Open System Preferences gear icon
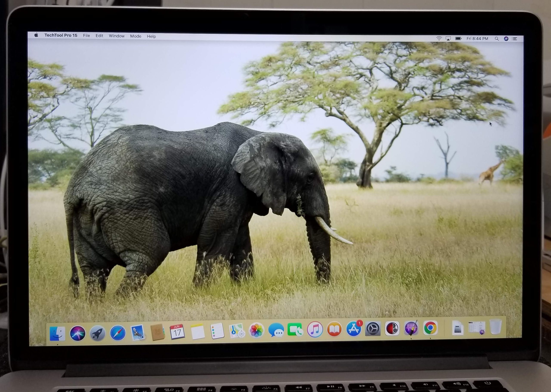 coord(373,329)
